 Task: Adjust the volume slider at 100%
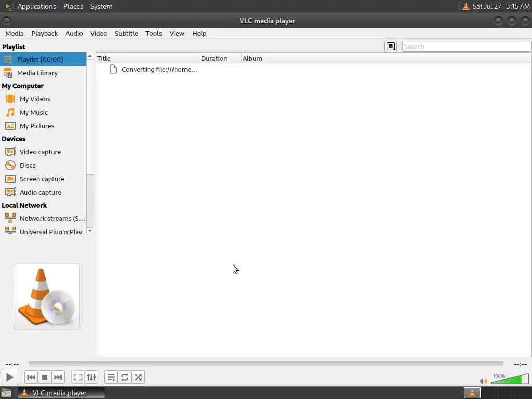coord(509,379)
